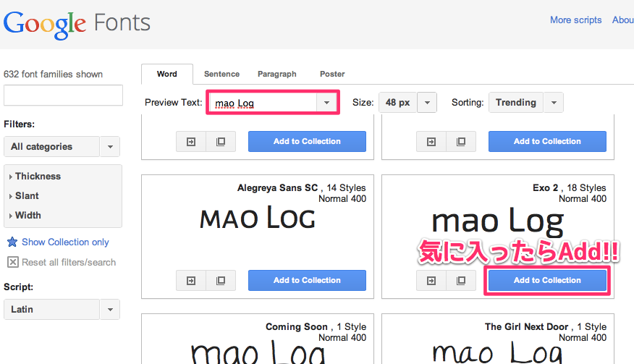Screen dimensions: 634x364
Task: Open the Sorting dropdown arrow
Action: 554,103
